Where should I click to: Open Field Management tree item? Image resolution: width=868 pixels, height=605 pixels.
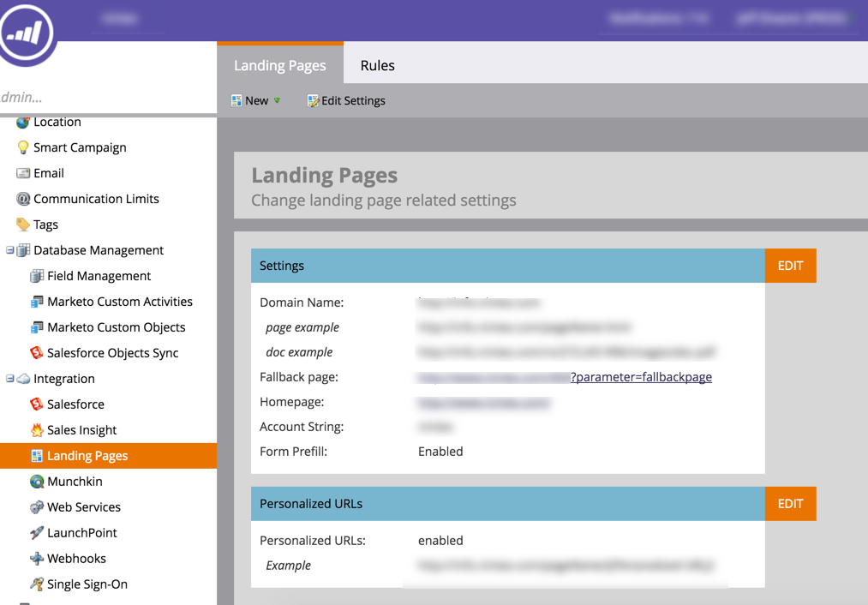pos(99,276)
